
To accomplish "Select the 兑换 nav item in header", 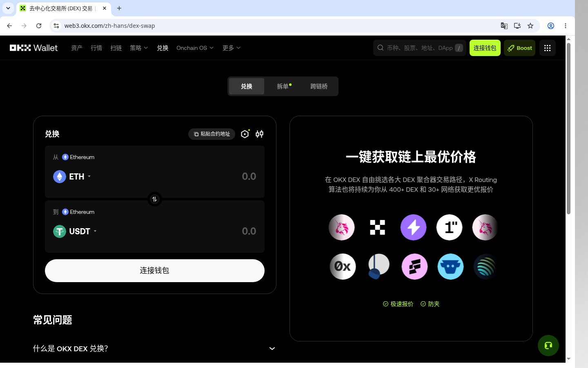I will [163, 48].
